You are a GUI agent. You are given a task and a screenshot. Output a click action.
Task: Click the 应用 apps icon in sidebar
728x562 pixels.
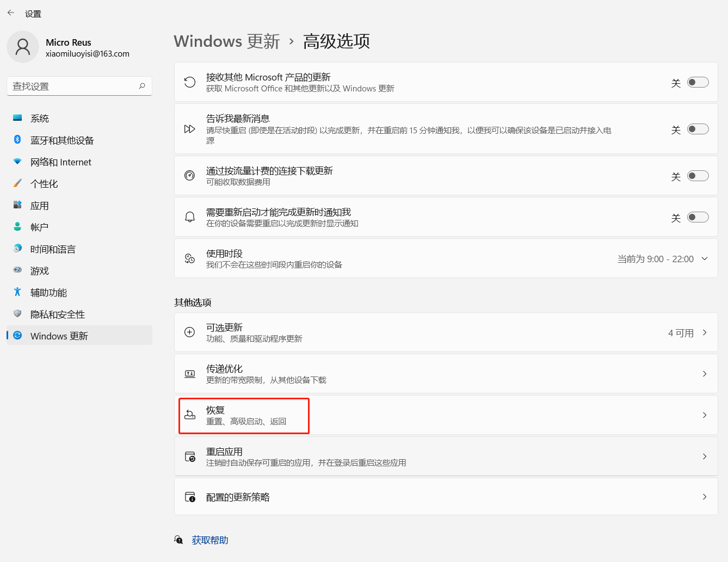coord(17,205)
